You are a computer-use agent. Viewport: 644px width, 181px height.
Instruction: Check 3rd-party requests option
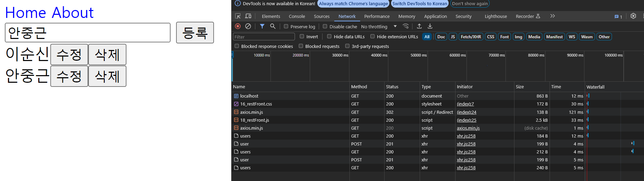tap(347, 46)
